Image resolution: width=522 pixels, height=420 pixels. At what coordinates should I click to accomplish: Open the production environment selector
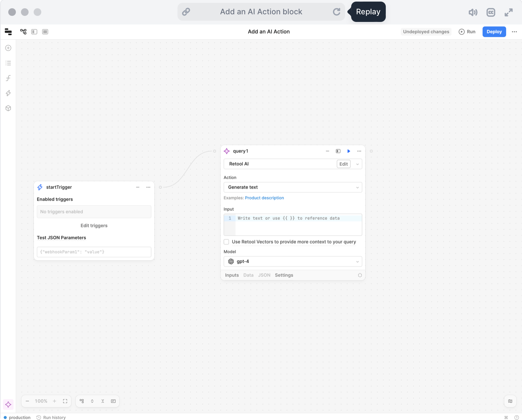17,417
